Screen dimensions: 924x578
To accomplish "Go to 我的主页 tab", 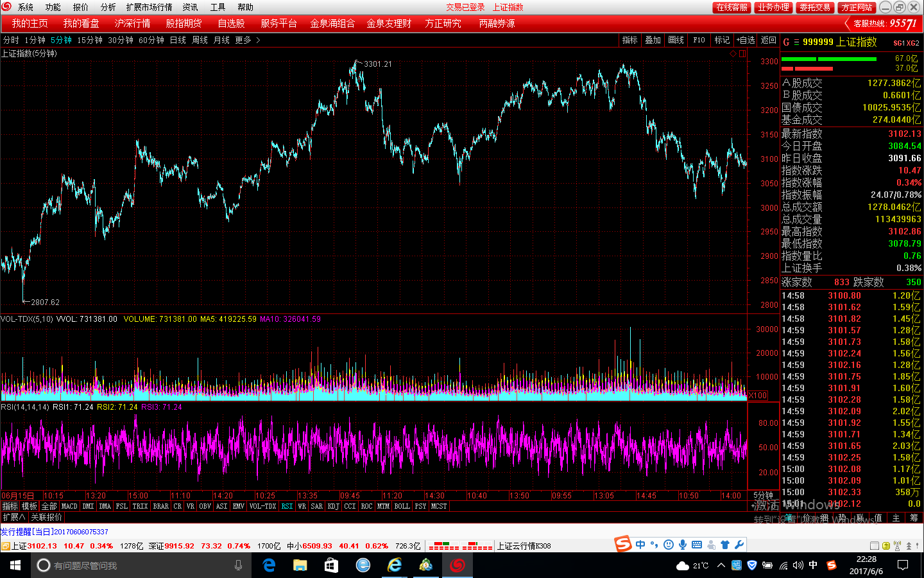I will (30, 23).
